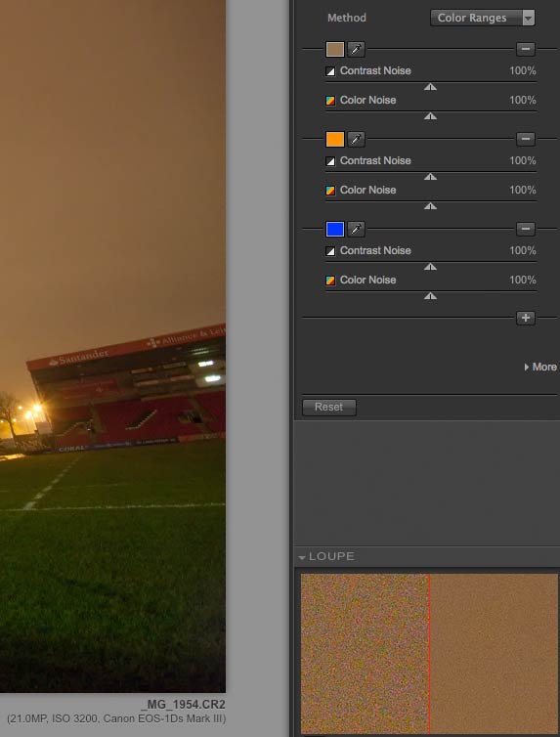Click the Reset button
The width and height of the screenshot is (560, 737).
point(328,407)
